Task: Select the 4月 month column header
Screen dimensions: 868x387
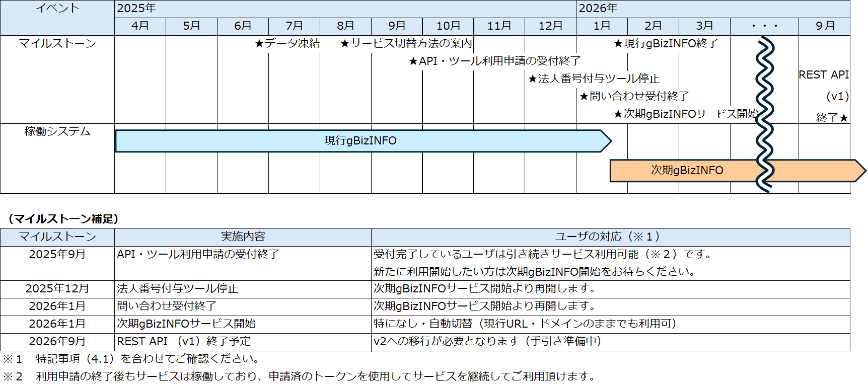Action: pos(140,26)
